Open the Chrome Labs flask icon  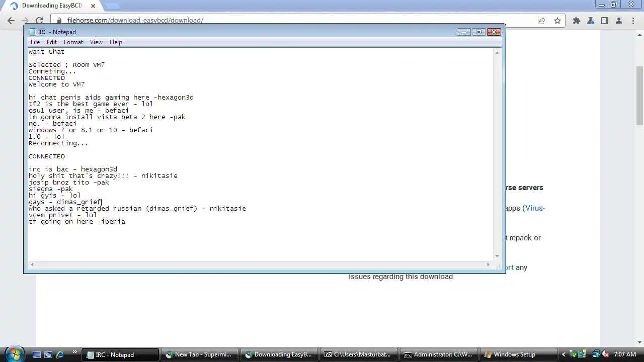click(x=591, y=21)
